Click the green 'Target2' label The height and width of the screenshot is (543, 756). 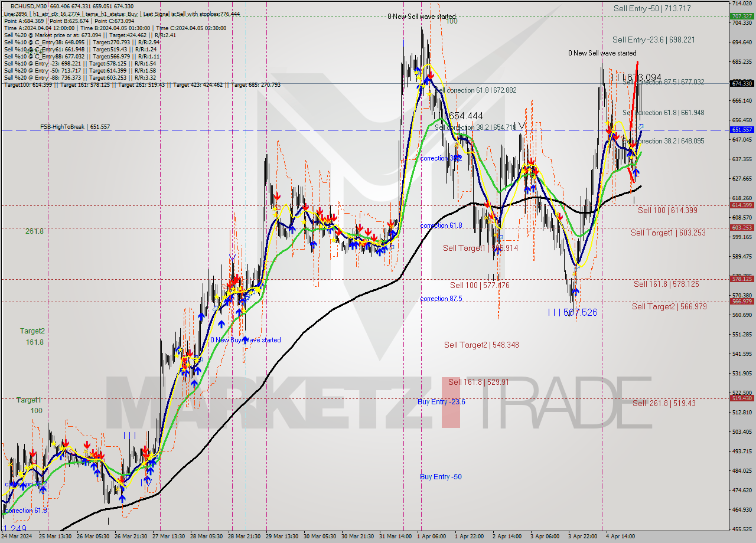pyautogui.click(x=32, y=331)
